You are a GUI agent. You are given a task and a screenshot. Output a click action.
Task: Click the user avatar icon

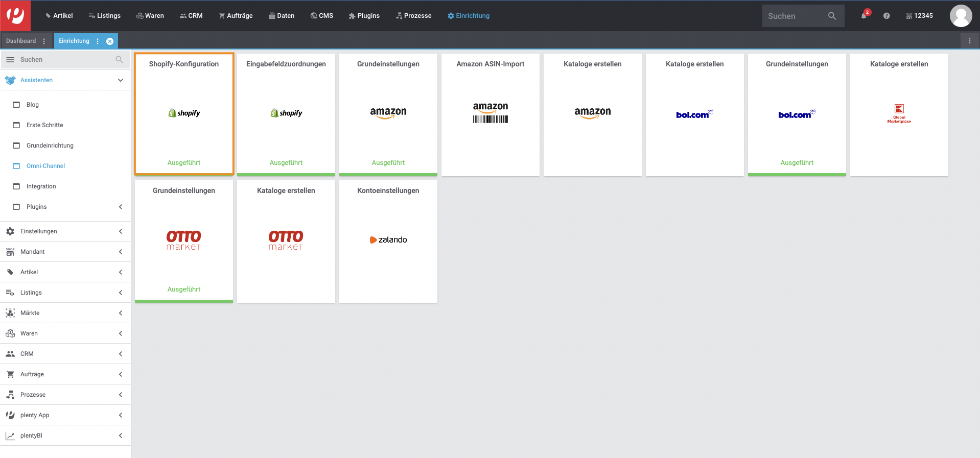961,16
